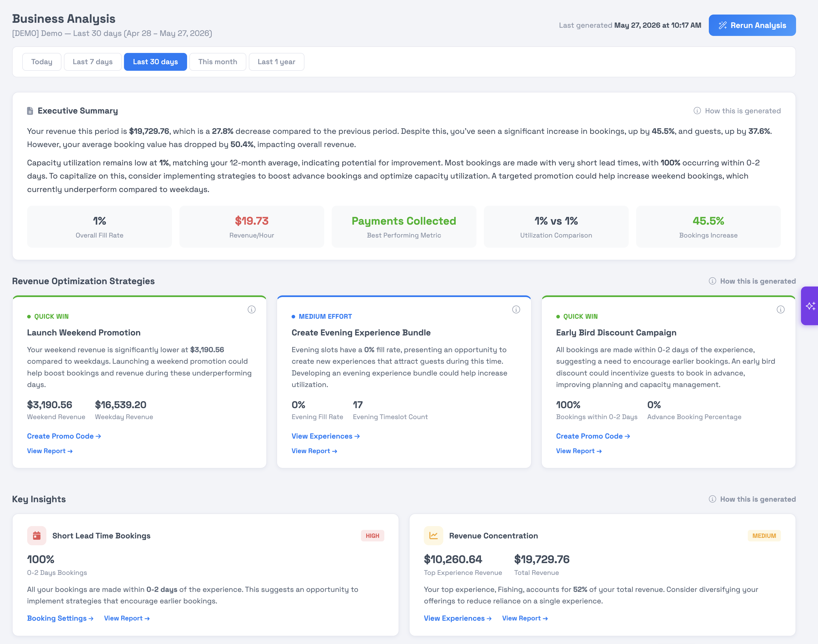Click the info circle icon beside Executive Summary's How this is generated
Image resolution: width=818 pixels, height=644 pixels.
coord(697,111)
